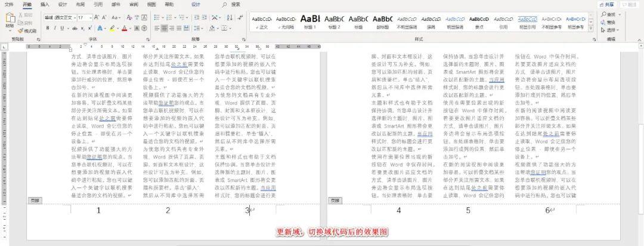Expand the numbered list dropdown
The height and width of the screenshot is (246, 644).
tap(174, 18)
